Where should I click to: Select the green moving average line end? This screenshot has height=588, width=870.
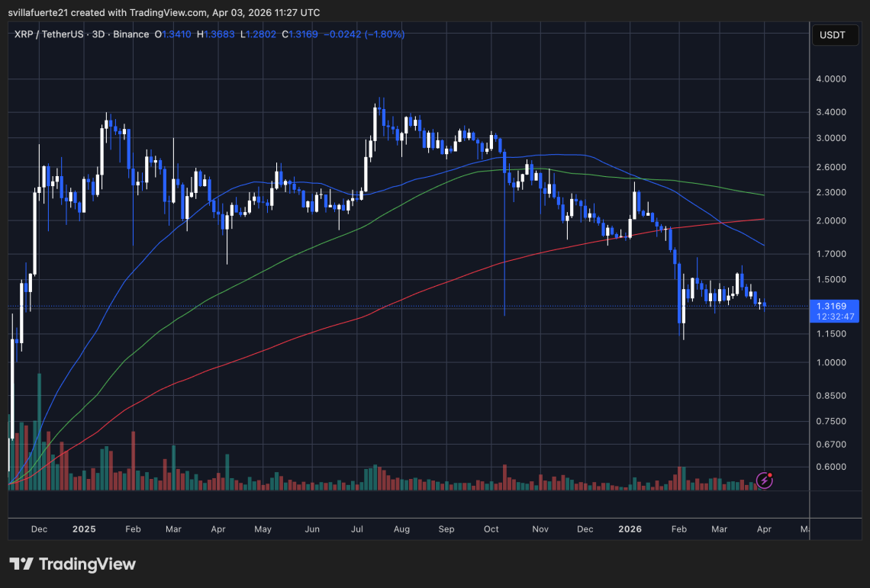[763, 194]
